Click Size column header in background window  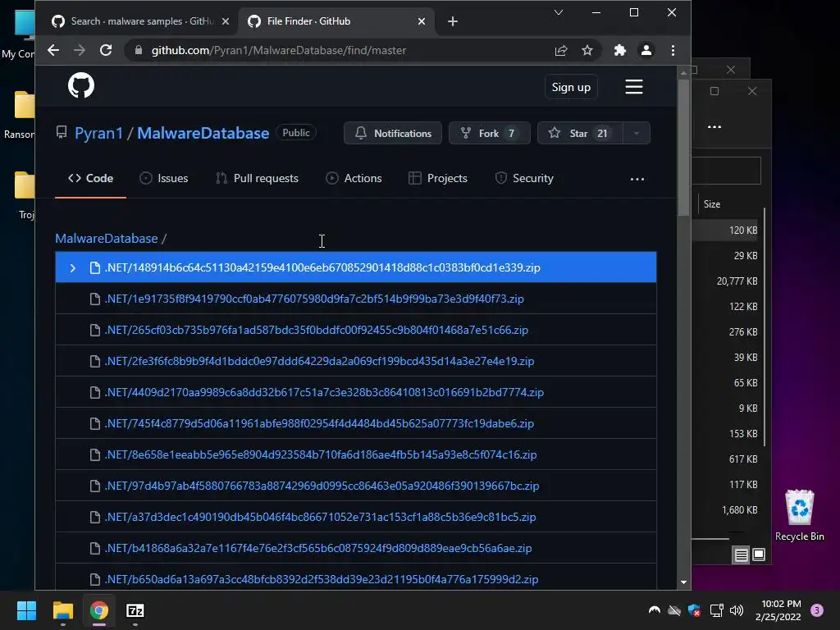coord(712,204)
